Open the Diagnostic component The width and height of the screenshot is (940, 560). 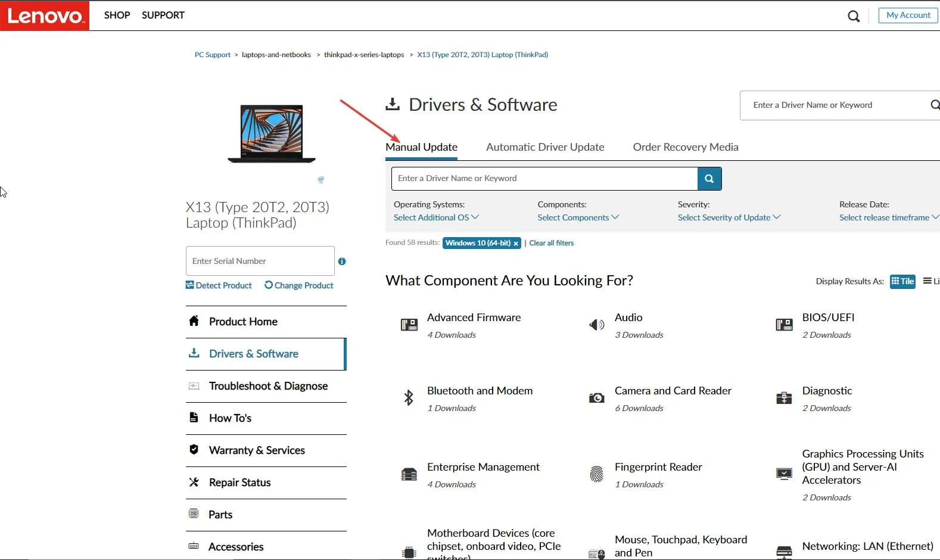(x=827, y=391)
